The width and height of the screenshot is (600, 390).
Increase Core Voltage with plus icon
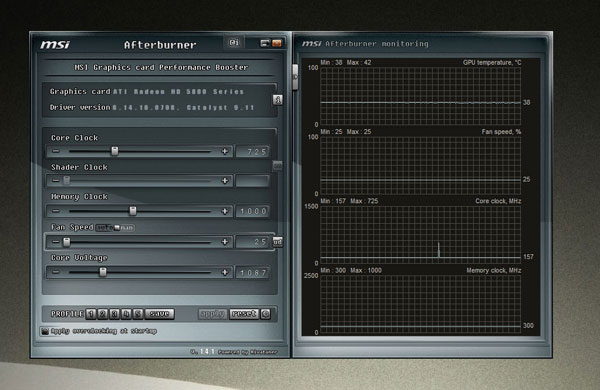tap(225, 273)
